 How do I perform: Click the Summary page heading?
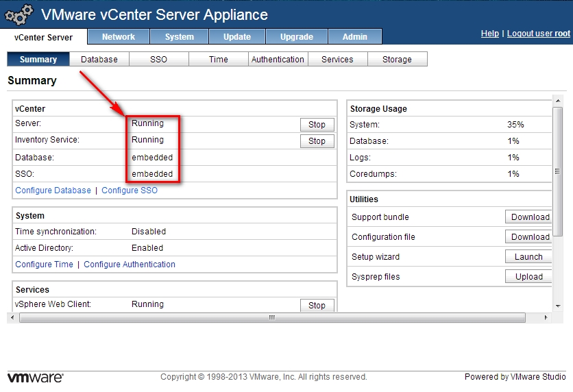pos(32,80)
